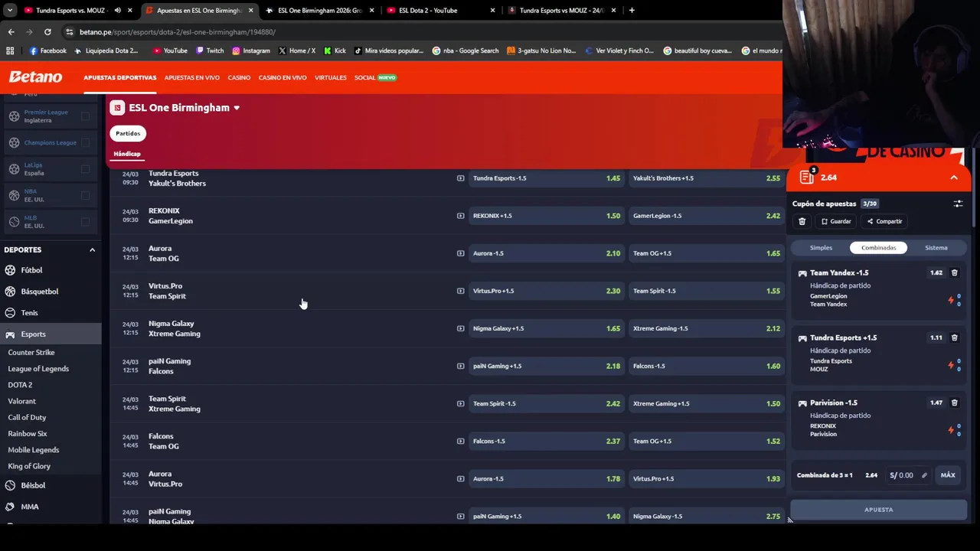Image resolution: width=980 pixels, height=551 pixels.
Task: Open Básquetbol sport in sidebar
Action: click(x=39, y=292)
